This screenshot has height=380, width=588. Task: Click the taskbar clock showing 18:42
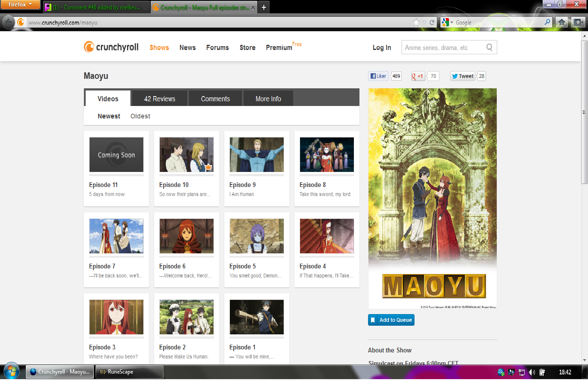565,372
